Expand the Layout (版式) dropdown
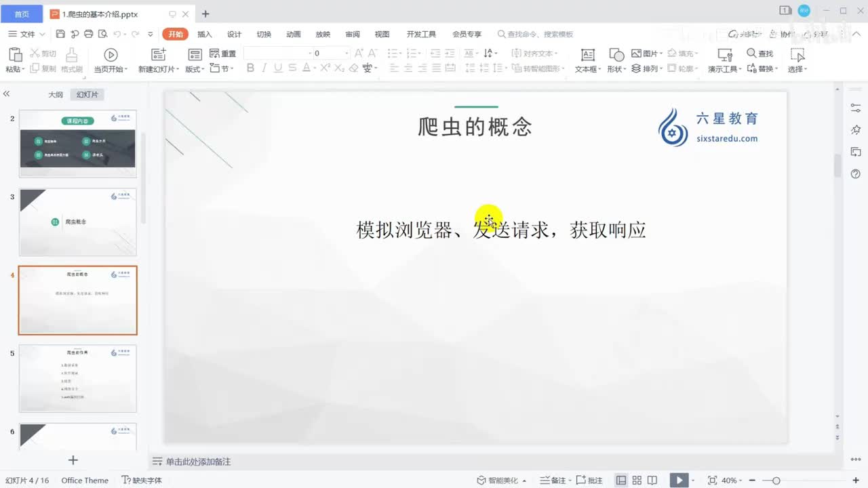 coord(203,69)
